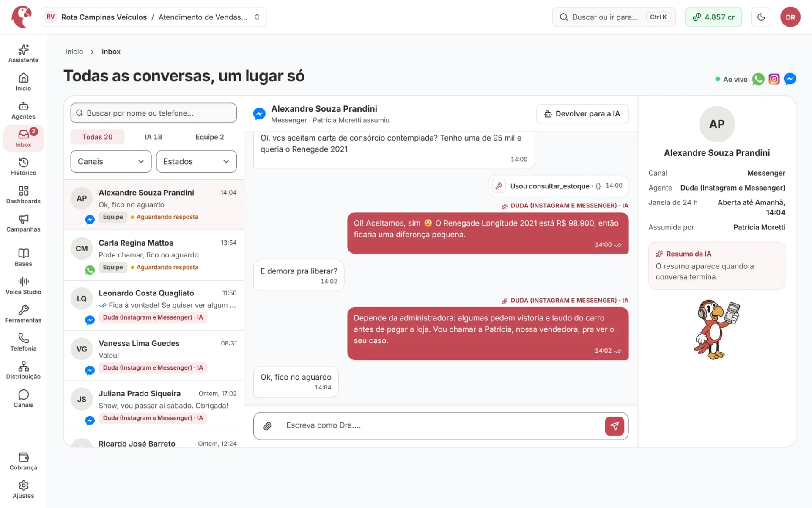Open Histórico in the sidebar

point(23,167)
